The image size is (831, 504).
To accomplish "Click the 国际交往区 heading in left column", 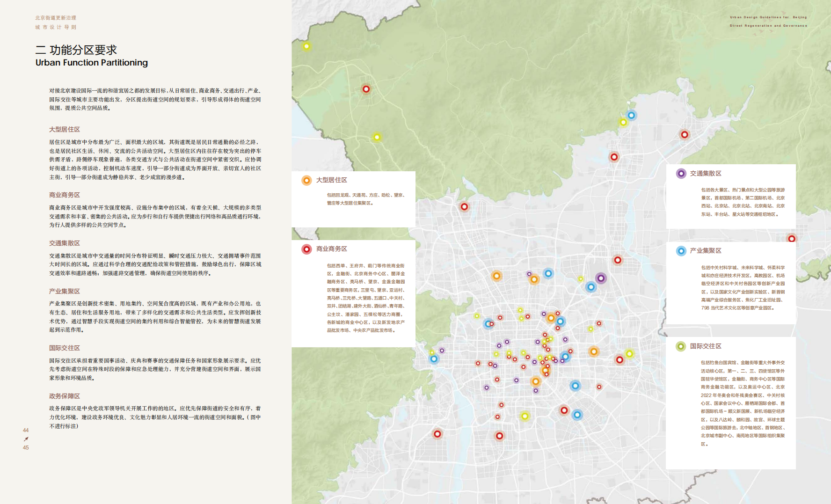I will tap(65, 348).
